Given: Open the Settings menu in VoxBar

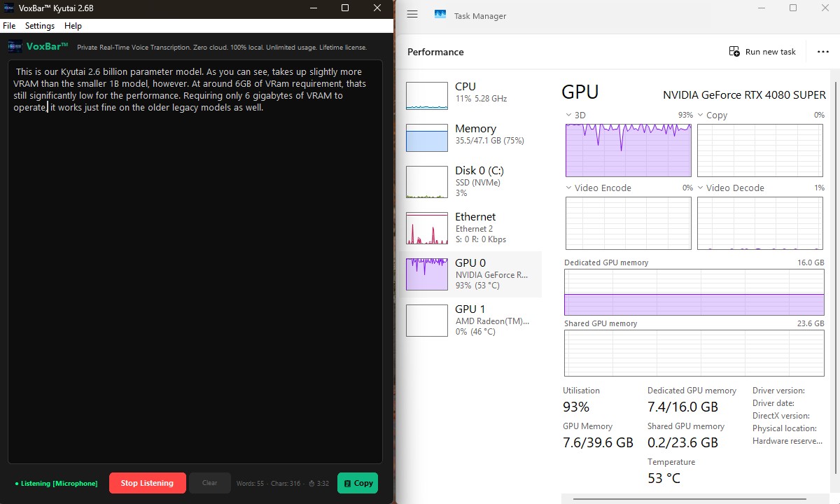Looking at the screenshot, I should coord(39,25).
